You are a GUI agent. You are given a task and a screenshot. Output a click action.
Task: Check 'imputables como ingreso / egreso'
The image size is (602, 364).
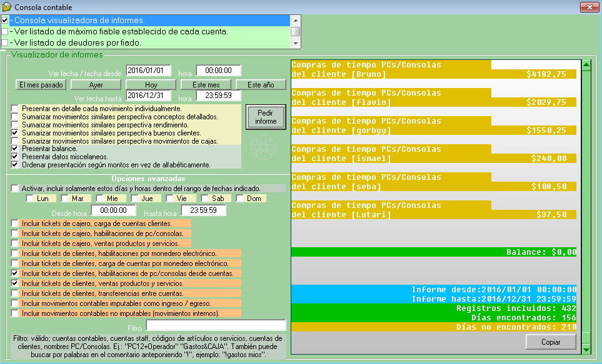coord(14,303)
